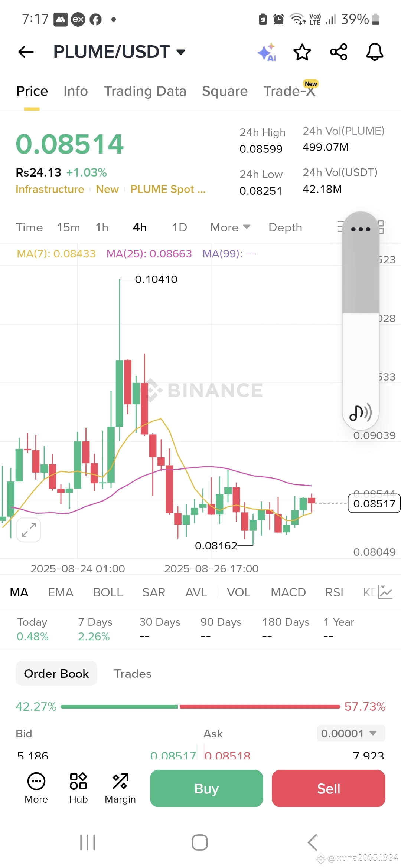Tap the large 0.08514 price
Image resolution: width=401 pixels, height=868 pixels.
point(69,144)
